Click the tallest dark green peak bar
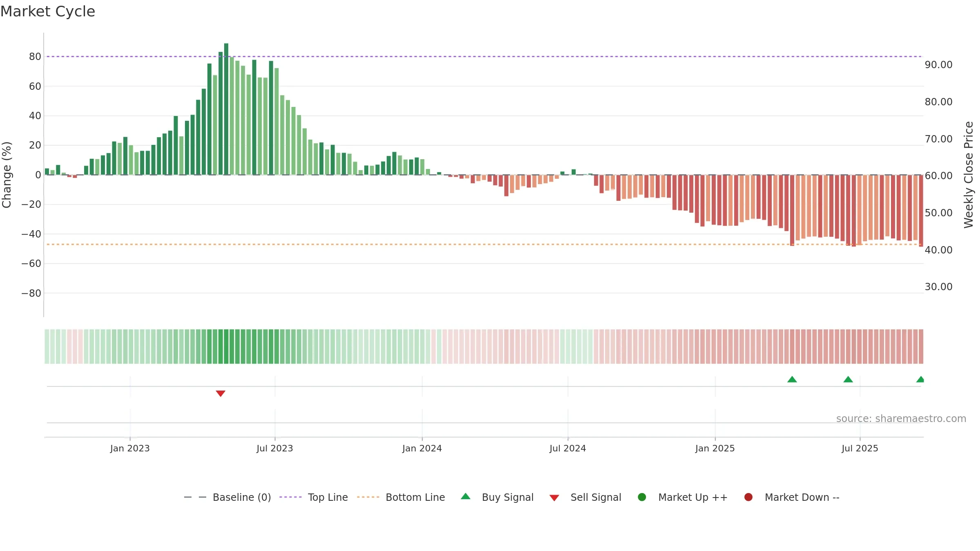 [226, 109]
